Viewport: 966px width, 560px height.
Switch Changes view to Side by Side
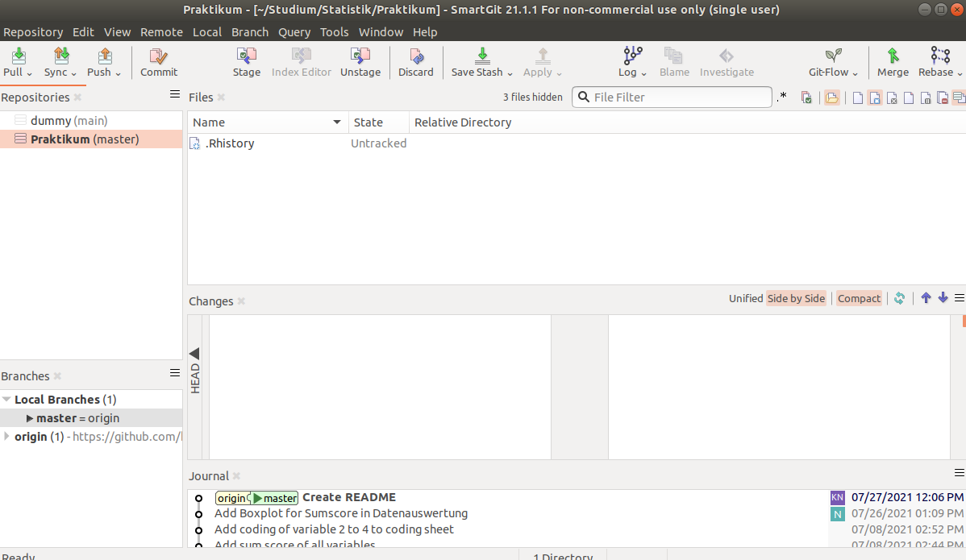[796, 298]
